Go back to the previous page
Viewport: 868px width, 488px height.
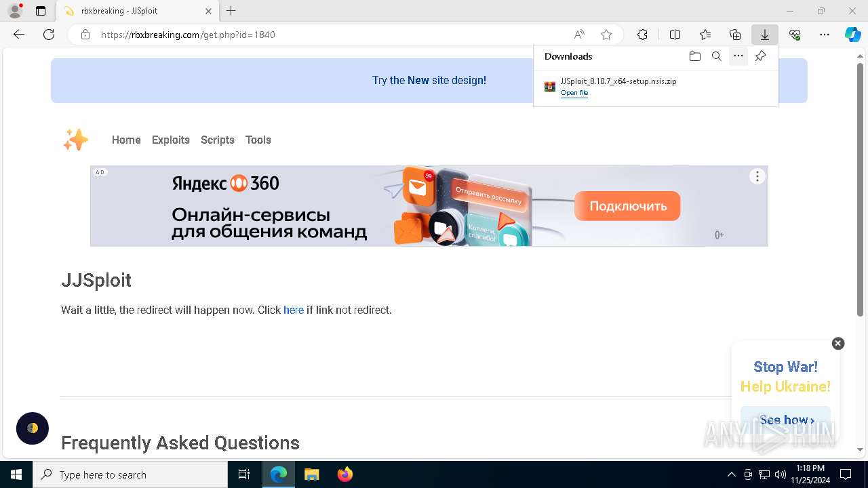(x=19, y=35)
